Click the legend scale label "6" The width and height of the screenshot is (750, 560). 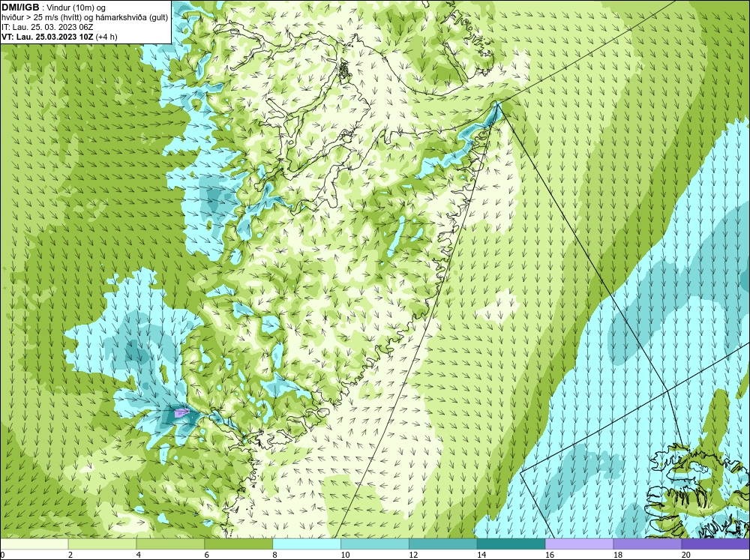coord(207,555)
